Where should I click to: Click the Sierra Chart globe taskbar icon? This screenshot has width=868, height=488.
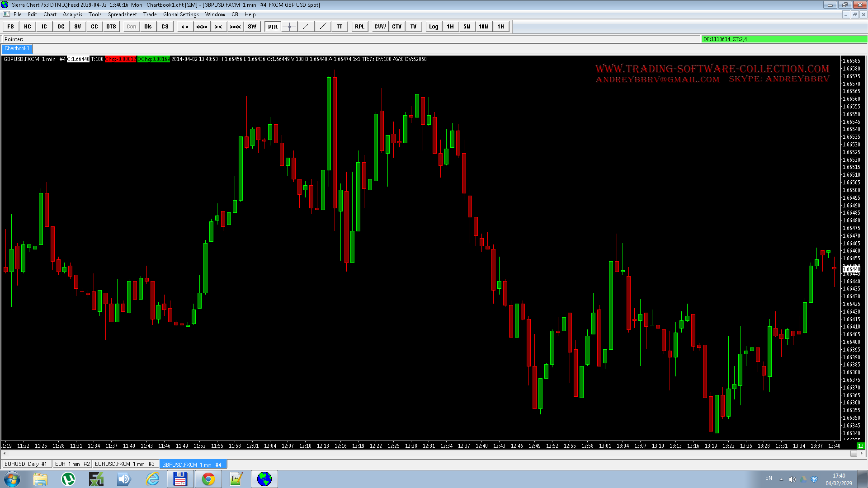point(264,479)
